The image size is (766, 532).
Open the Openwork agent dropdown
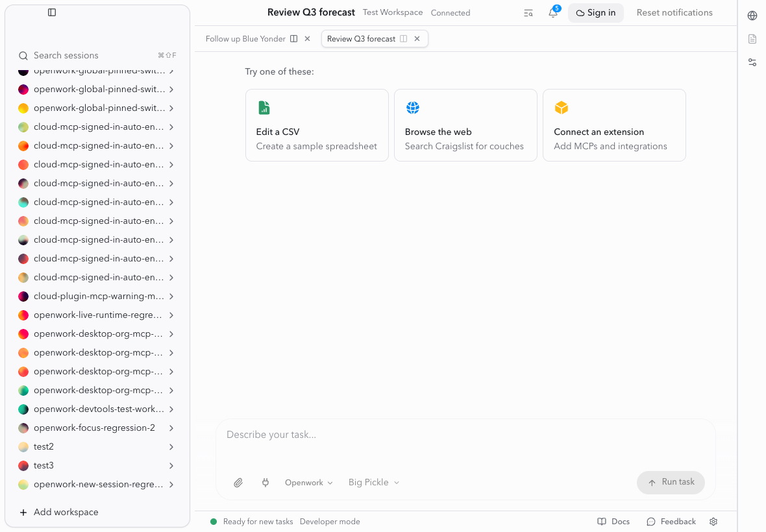(309, 483)
